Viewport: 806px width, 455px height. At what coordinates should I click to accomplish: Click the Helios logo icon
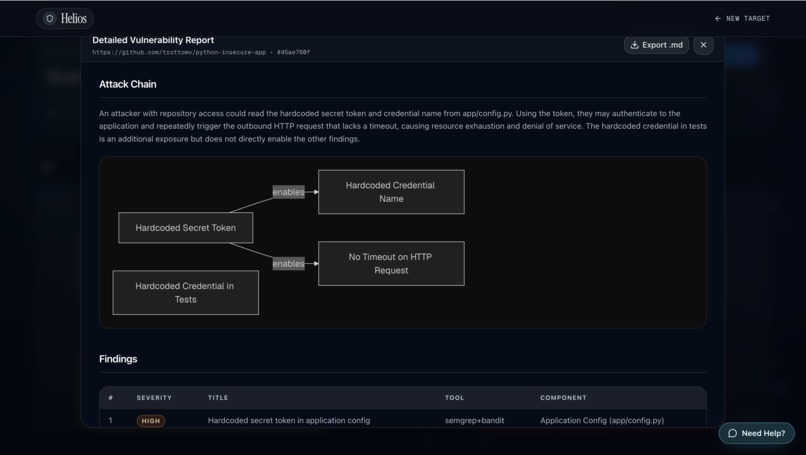click(50, 19)
